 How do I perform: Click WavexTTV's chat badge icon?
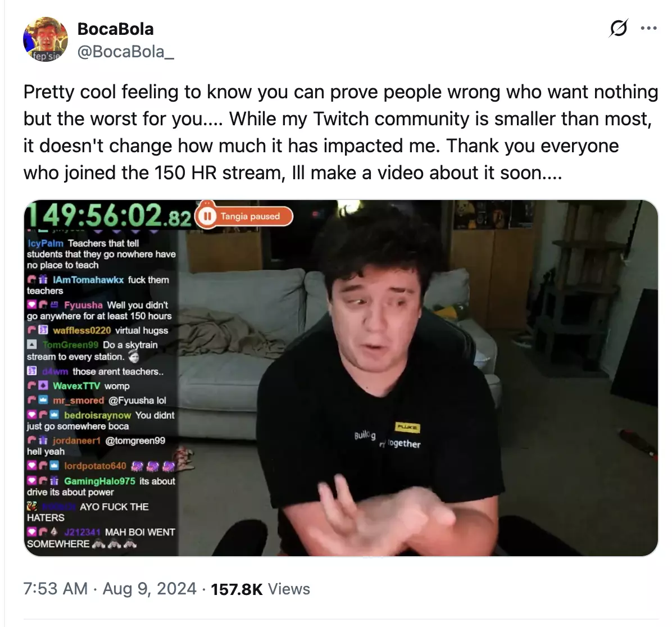tap(43, 385)
